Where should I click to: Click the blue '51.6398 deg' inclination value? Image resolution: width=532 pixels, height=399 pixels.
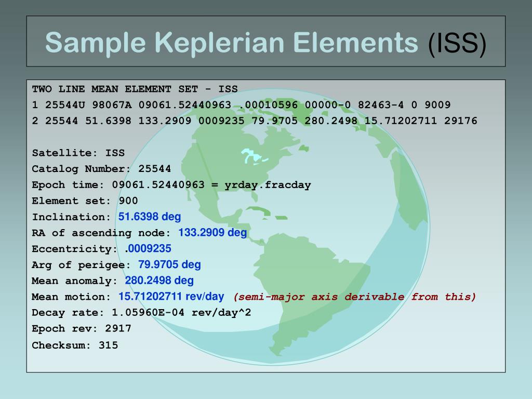pos(150,217)
